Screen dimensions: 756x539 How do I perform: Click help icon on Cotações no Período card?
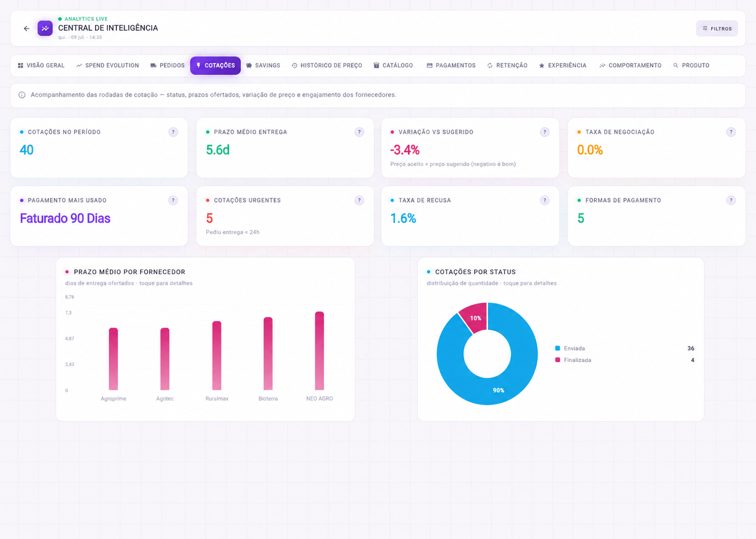click(173, 132)
